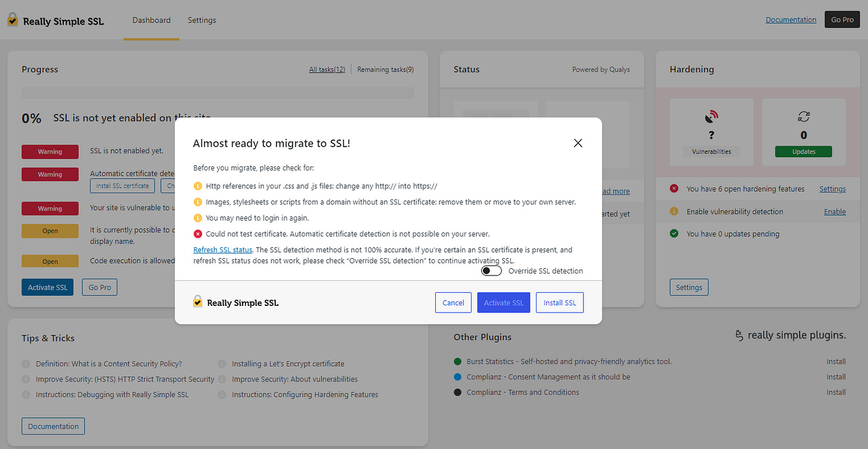Image resolution: width=868 pixels, height=449 pixels.
Task: Click the dialog footer Really Simple SSL logo
Action: point(236,302)
